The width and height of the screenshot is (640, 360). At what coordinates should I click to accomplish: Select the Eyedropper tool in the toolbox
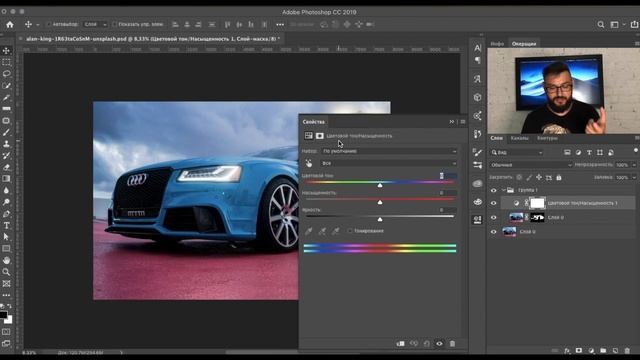point(7,98)
